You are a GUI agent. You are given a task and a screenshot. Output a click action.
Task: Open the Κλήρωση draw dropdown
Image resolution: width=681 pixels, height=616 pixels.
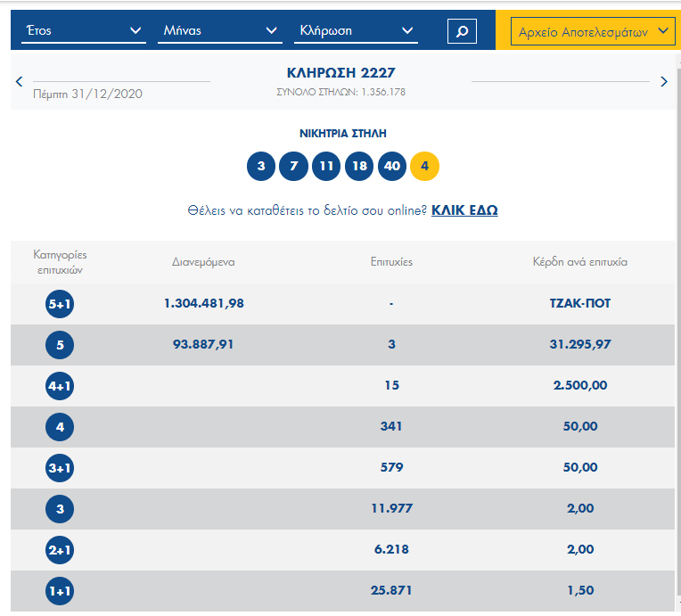(356, 31)
